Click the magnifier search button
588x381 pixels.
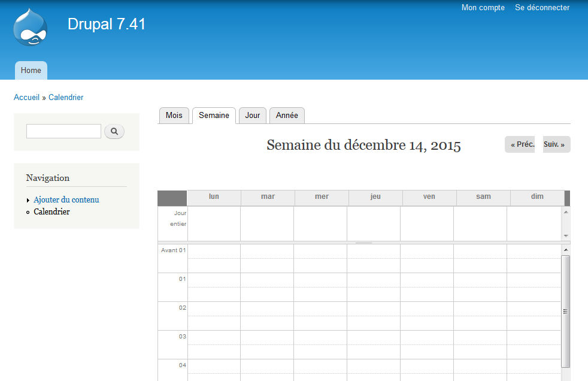pos(114,131)
